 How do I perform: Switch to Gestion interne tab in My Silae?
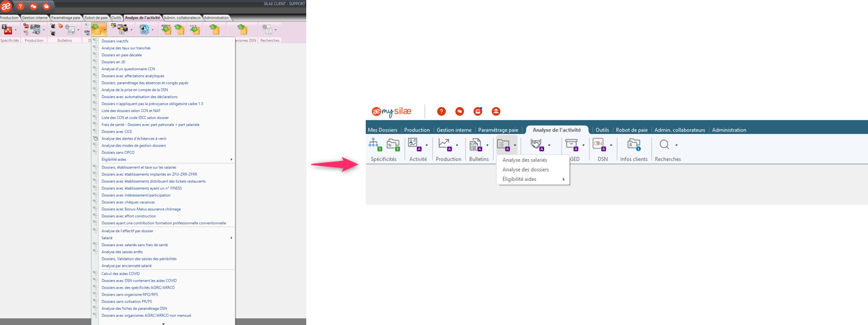pyautogui.click(x=454, y=130)
